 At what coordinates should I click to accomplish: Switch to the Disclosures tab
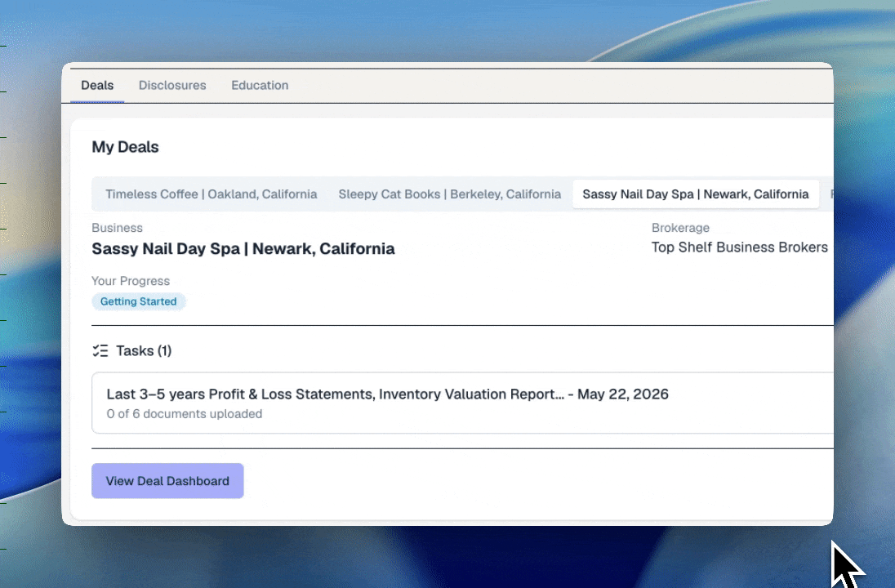pos(172,86)
